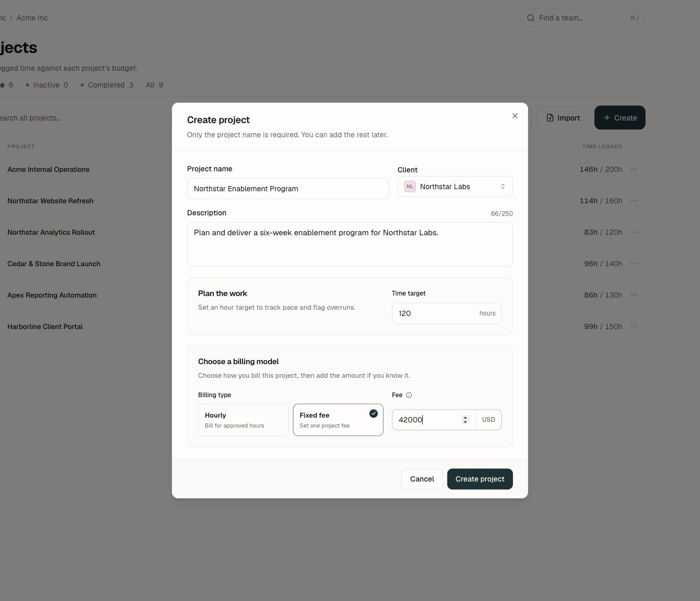Focus the Description text area

coord(350,245)
